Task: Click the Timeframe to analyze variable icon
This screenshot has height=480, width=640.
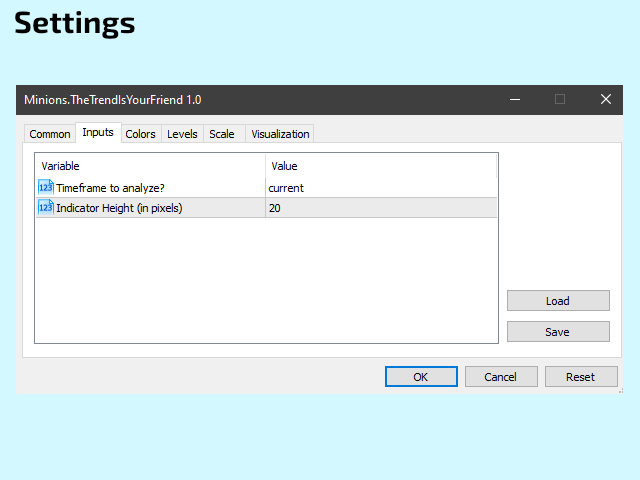Action: click(46, 188)
